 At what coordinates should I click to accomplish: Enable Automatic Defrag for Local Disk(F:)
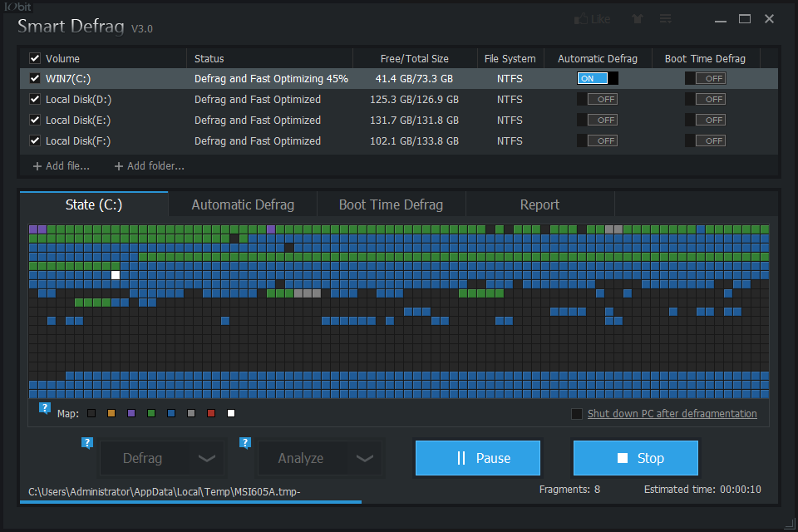598,141
